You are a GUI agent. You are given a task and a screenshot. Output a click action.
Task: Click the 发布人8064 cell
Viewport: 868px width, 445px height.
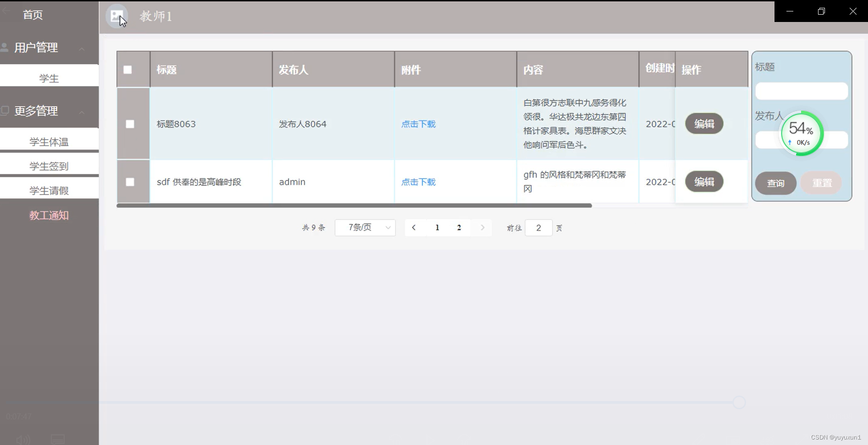[334, 124]
